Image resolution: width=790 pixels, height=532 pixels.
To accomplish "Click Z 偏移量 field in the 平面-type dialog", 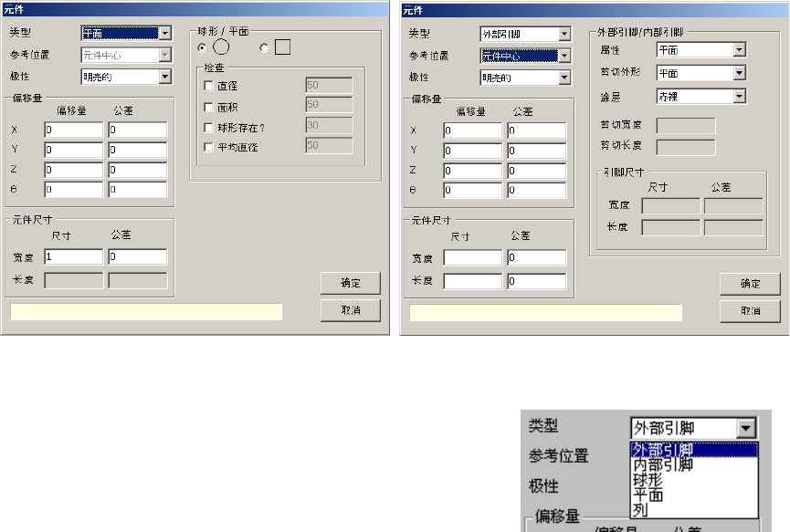I will pos(74,170).
